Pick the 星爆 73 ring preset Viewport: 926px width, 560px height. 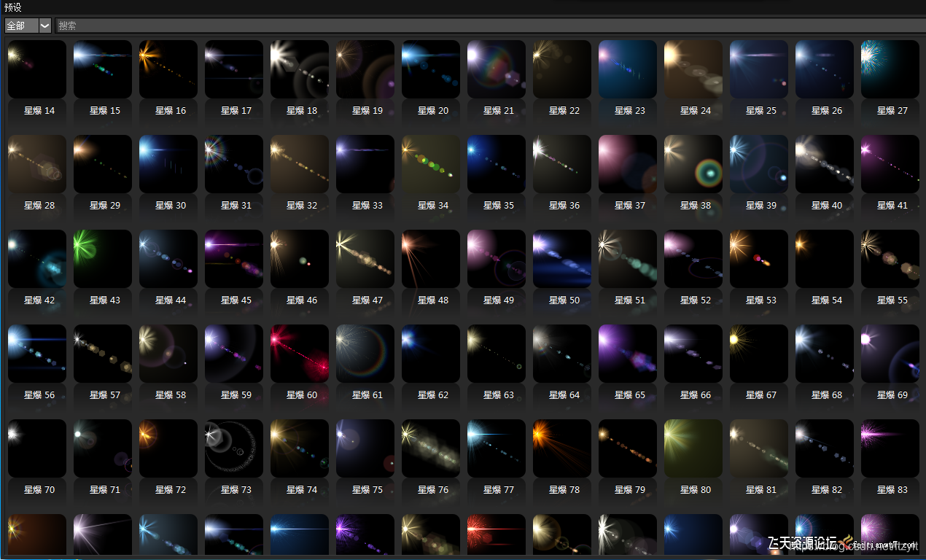(x=234, y=448)
